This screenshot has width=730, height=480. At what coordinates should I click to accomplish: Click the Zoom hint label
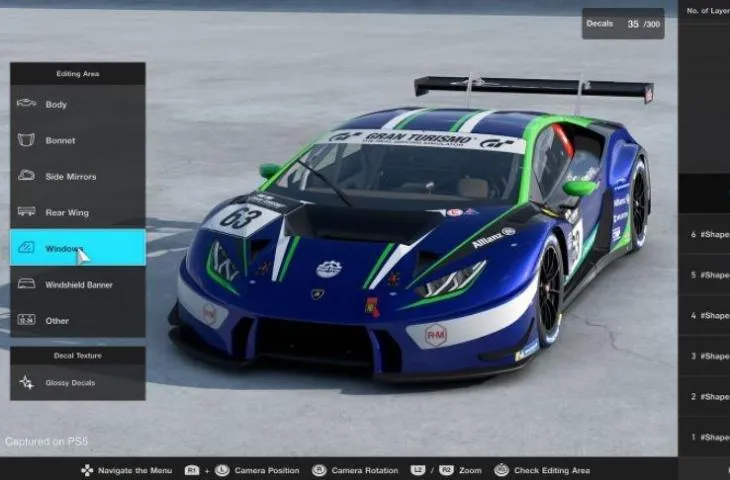[470, 471]
